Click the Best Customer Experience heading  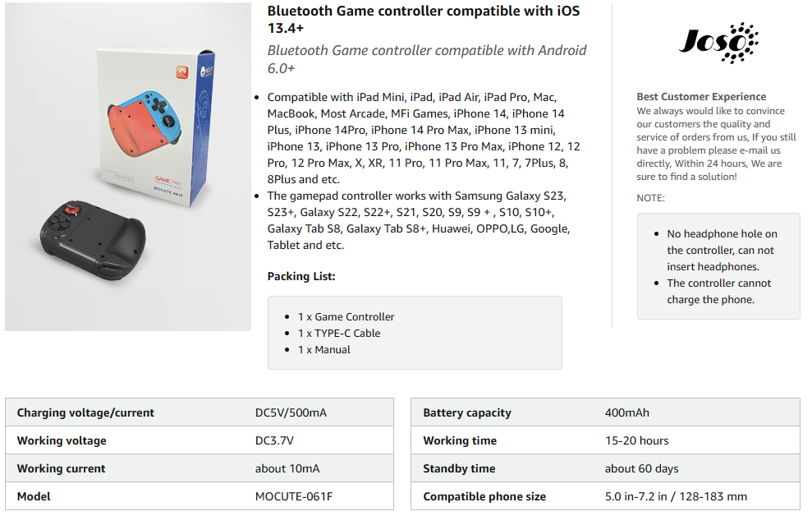(701, 96)
